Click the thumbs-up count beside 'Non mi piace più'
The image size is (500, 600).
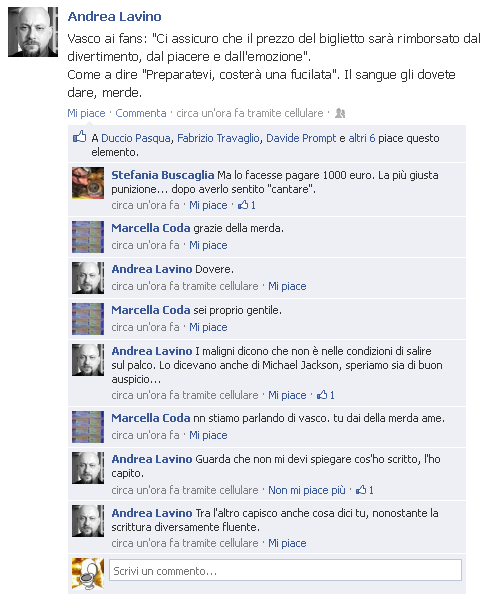point(365,490)
